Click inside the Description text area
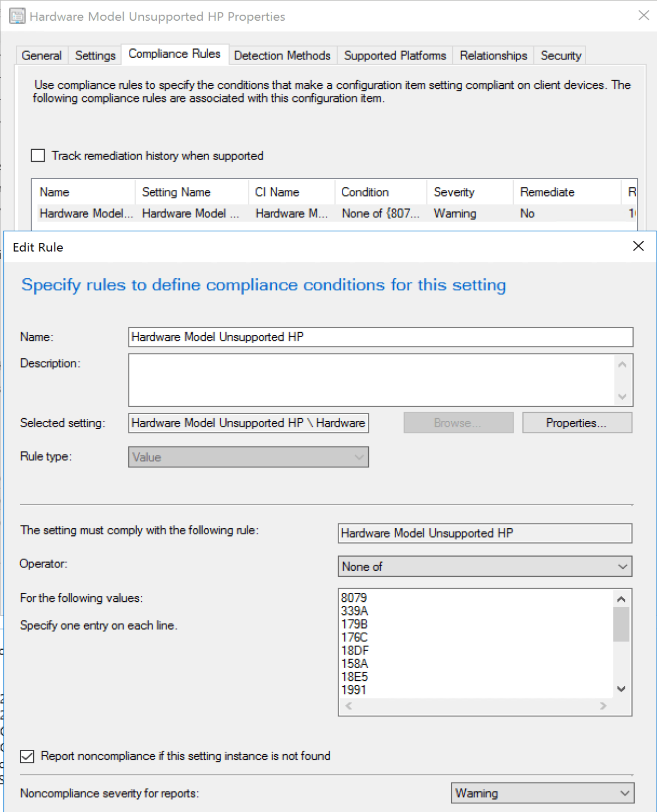Screen dimensions: 657x812 370,380
